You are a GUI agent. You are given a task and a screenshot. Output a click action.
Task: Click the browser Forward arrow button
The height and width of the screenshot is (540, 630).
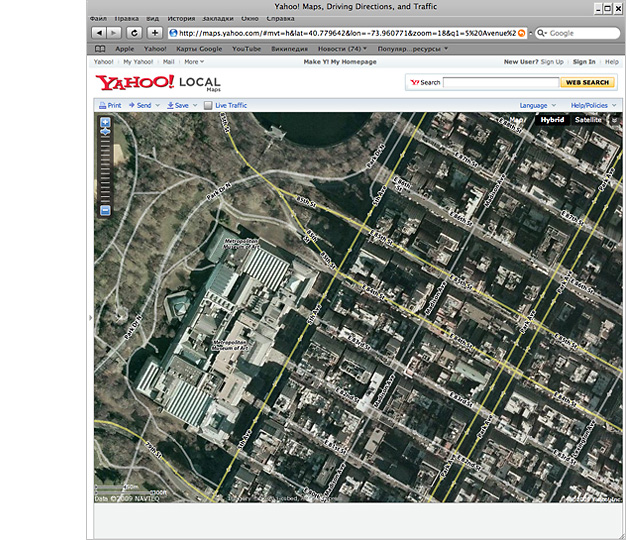tap(114, 33)
